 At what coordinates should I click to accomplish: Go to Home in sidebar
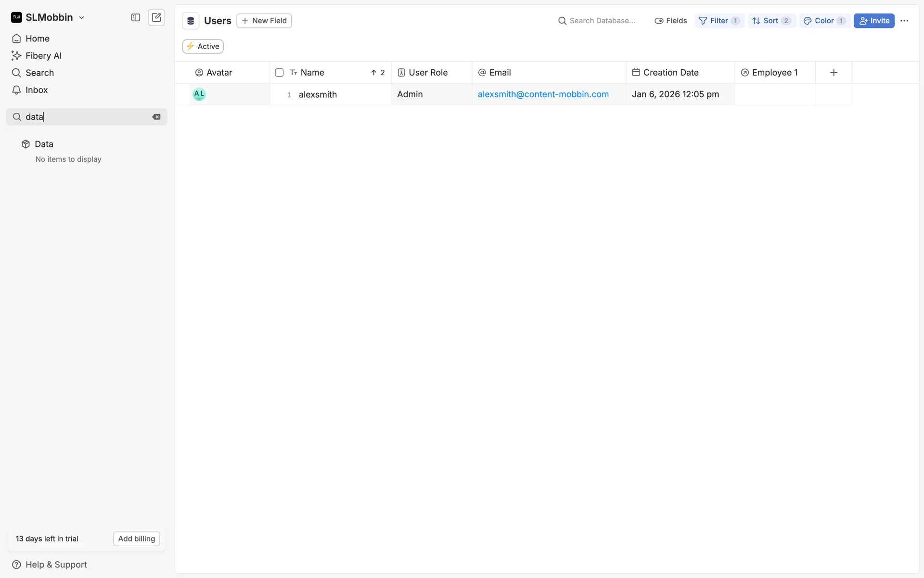(38, 39)
